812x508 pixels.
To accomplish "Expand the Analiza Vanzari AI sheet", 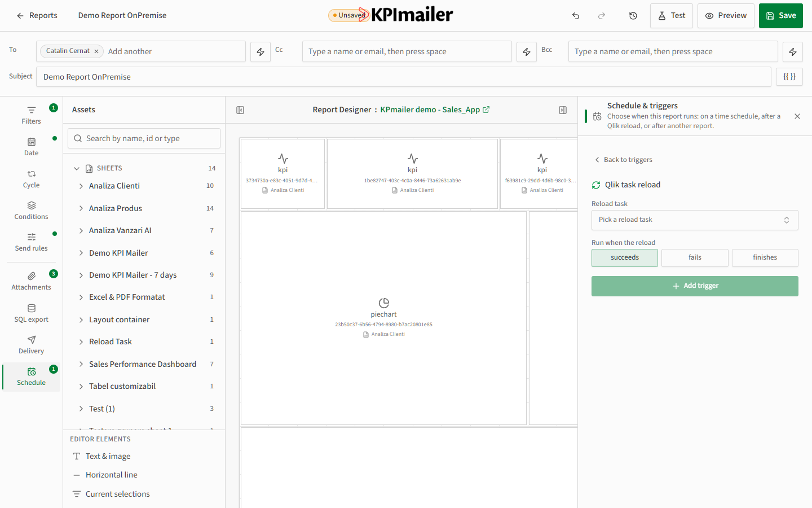I will coord(81,231).
